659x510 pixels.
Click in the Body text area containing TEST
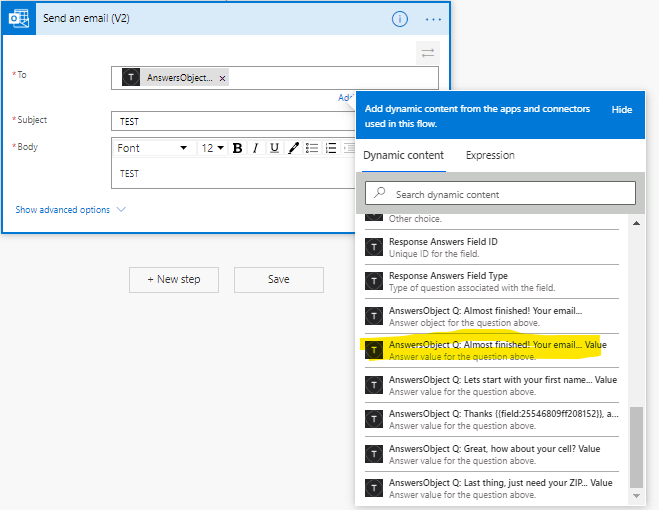tap(233, 173)
